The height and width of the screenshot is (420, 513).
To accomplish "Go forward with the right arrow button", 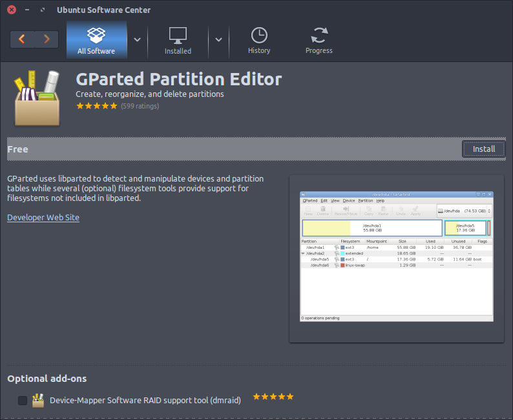I will pos(47,39).
